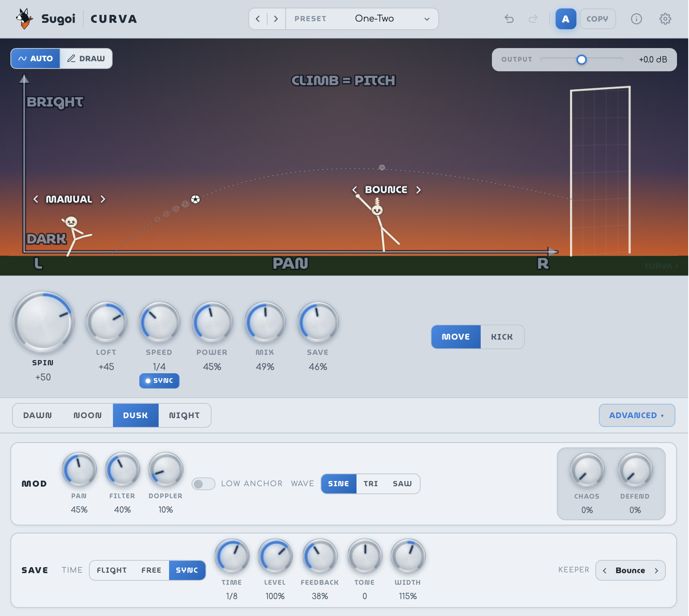Click the redo arrow icon

533,19
